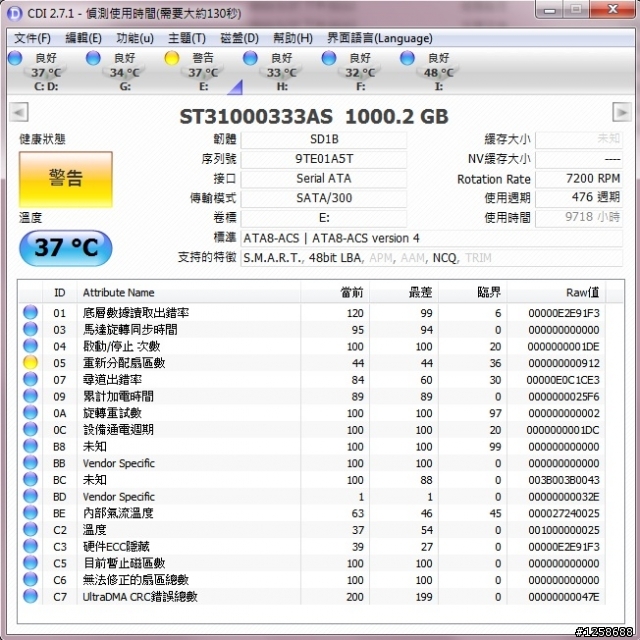Select the UltraDMA CRC錯誤總數 row
The image size is (640, 640).
(312, 596)
